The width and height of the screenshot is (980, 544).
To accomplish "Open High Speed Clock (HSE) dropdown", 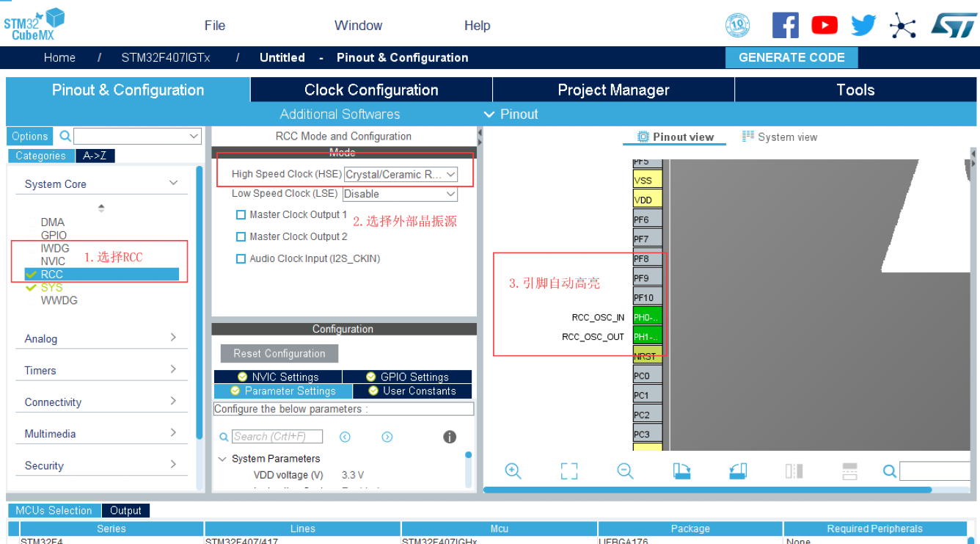I will pos(401,174).
